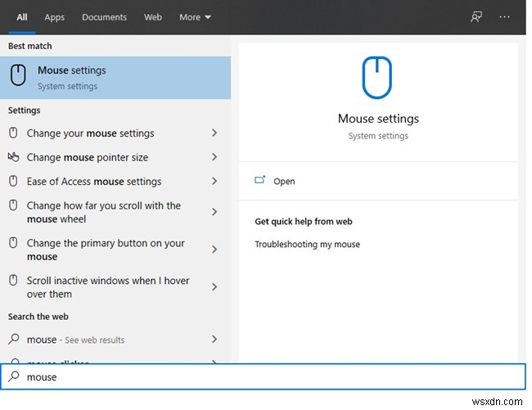Image resolution: width=532 pixels, height=410 pixels.
Task: Expand Scroll inactive windows result arrow
Action: (214, 287)
